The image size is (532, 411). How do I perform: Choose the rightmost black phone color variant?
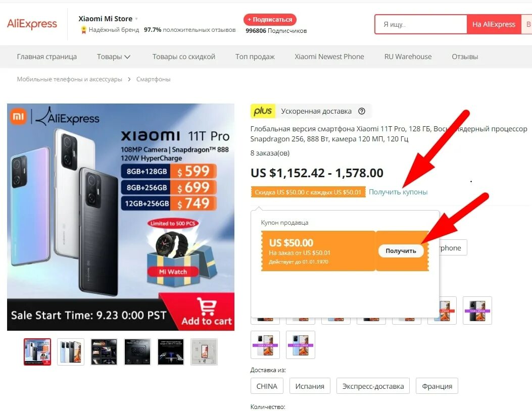tap(477, 311)
